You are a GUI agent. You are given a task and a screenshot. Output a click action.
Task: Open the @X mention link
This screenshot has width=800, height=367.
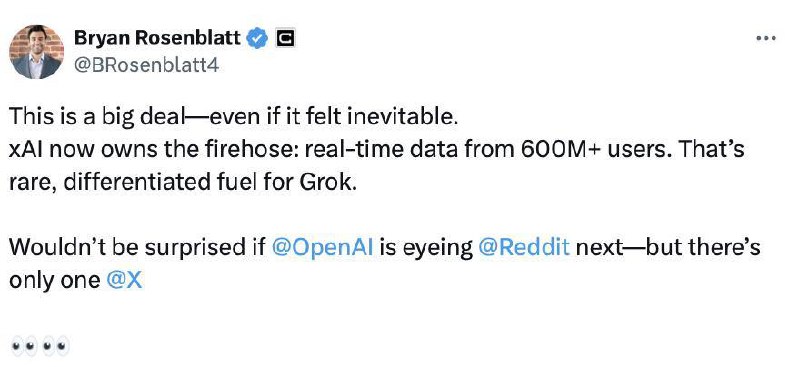(124, 280)
